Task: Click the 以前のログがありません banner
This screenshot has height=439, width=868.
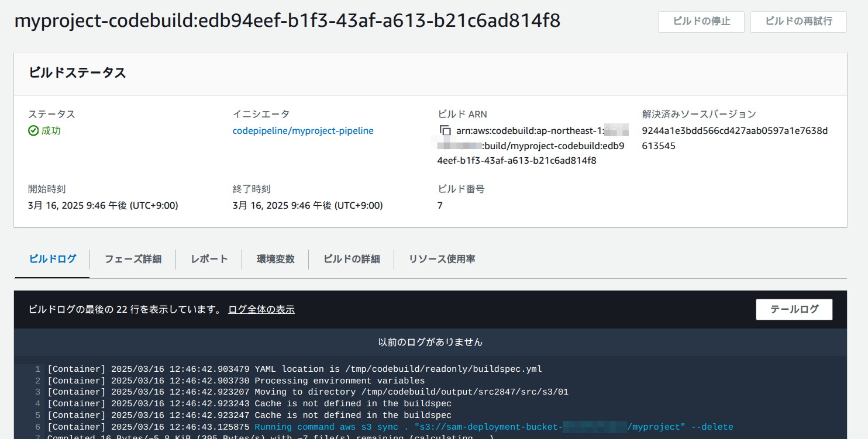Action: (430, 342)
